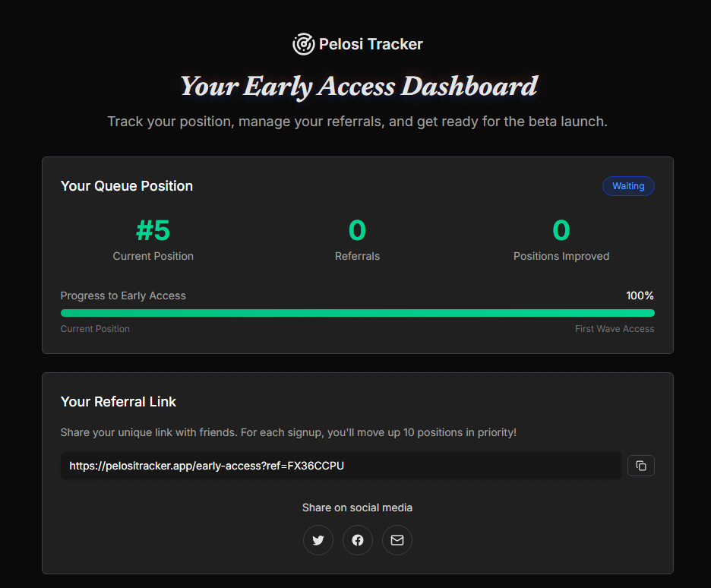Click the Facebook circle toggle
The width and height of the screenshot is (711, 588).
point(358,540)
